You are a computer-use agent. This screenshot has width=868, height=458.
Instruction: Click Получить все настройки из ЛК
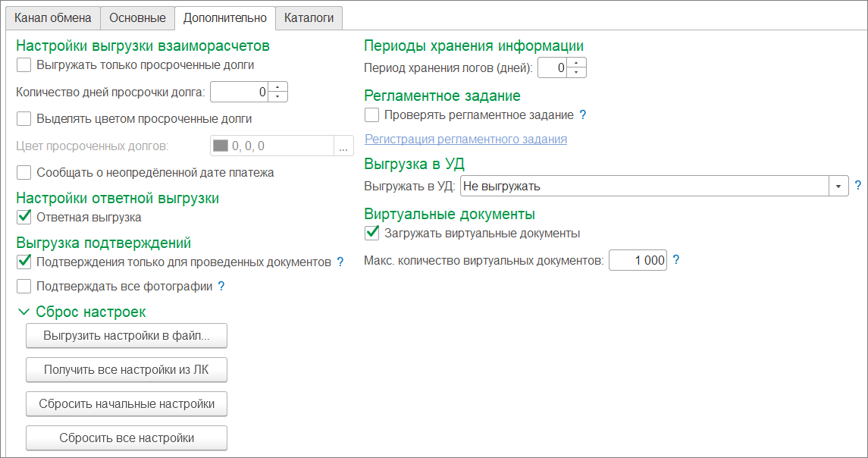pos(126,369)
